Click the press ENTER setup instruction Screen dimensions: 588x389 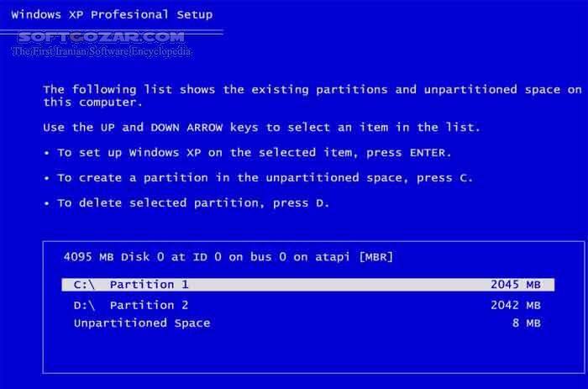[255, 153]
